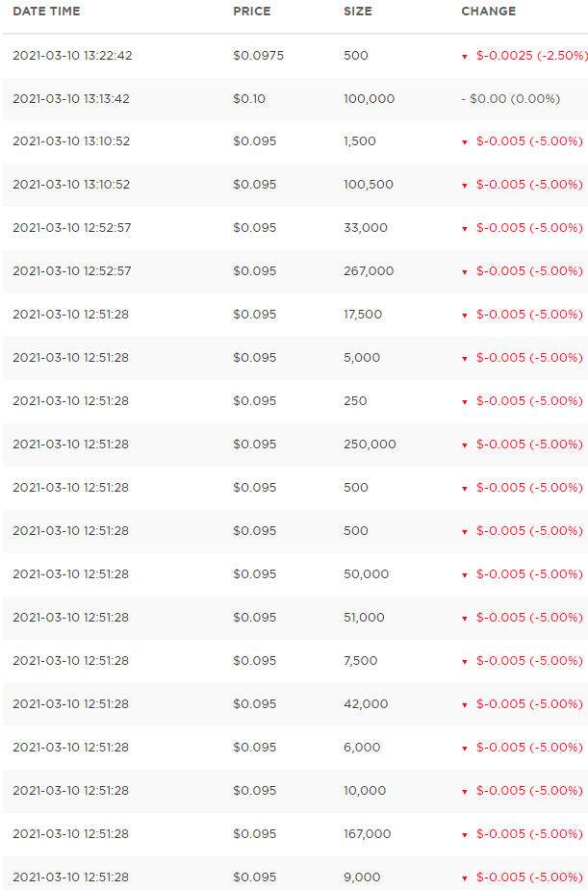Click the 51,000 size cell
Image resolution: width=588 pixels, height=890 pixels.
364,618
